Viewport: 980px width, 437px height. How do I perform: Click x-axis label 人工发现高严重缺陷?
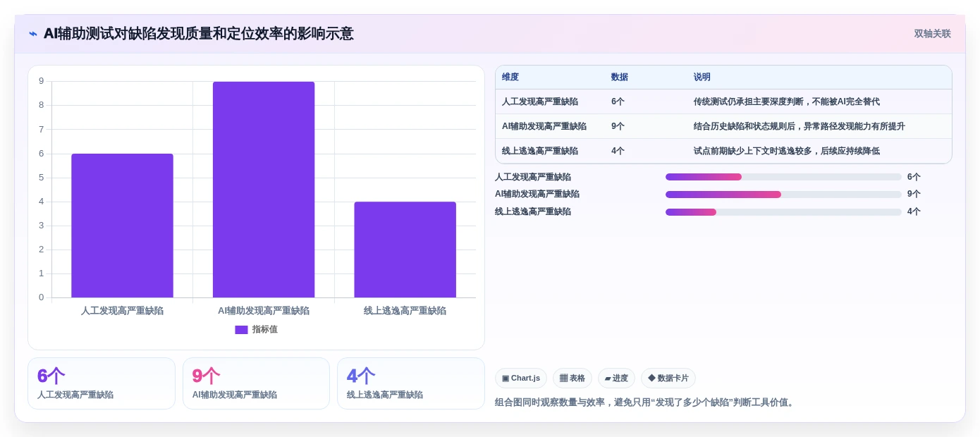click(122, 310)
